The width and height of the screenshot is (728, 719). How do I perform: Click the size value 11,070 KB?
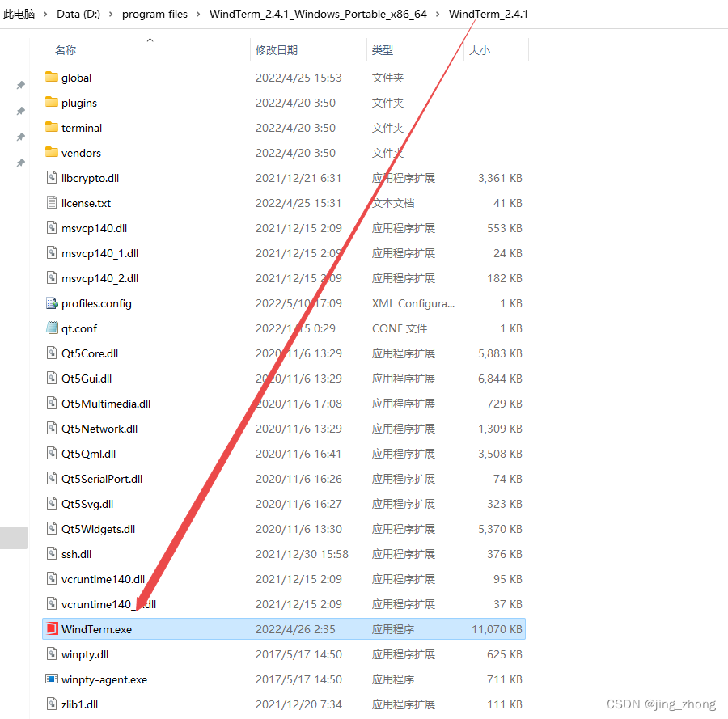click(x=497, y=629)
